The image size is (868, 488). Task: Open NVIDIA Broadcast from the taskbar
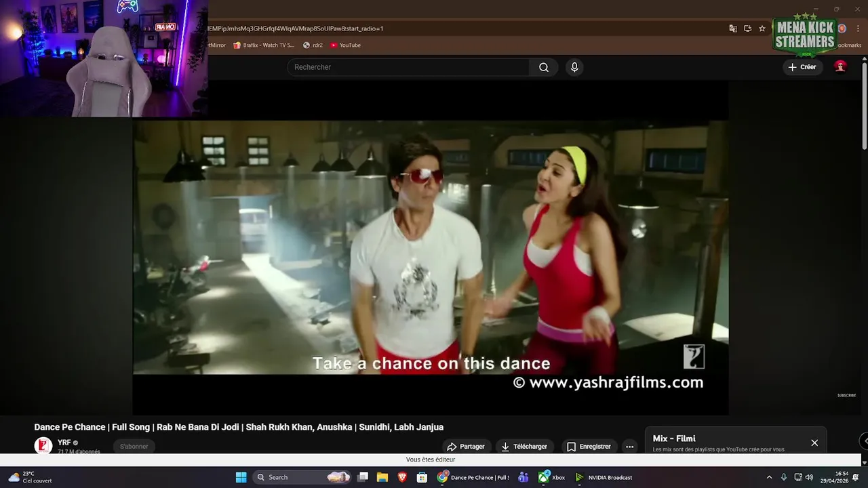click(x=604, y=477)
